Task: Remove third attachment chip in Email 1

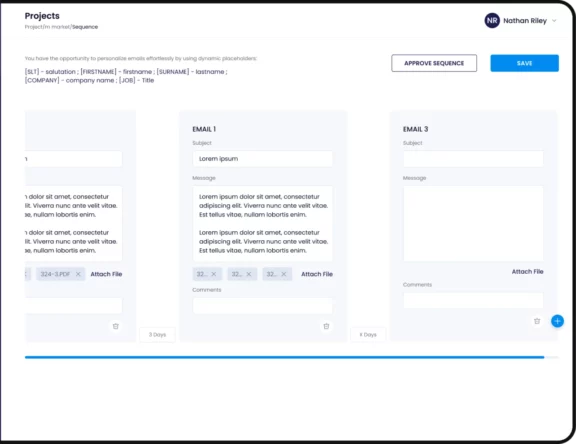Action: pos(284,274)
